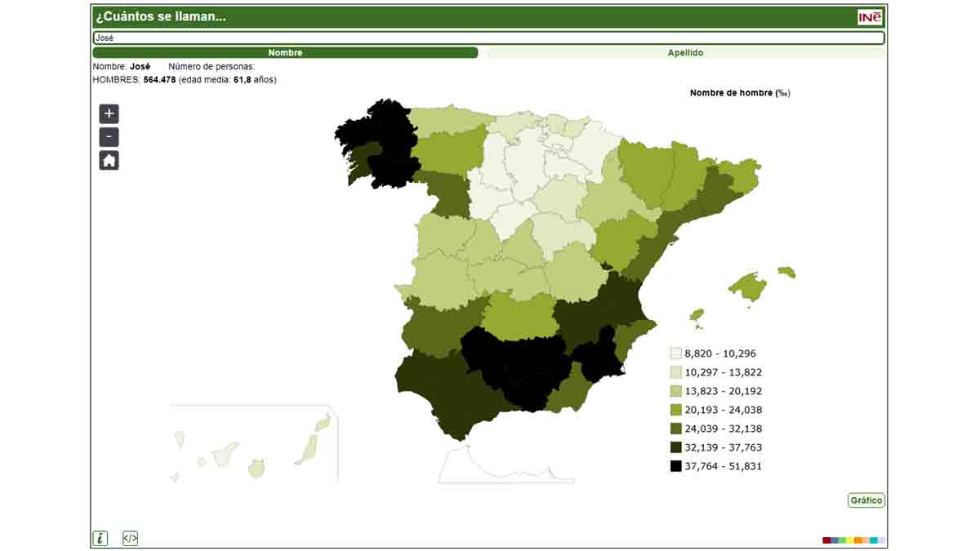Select Mallorca island on the map

point(750,287)
